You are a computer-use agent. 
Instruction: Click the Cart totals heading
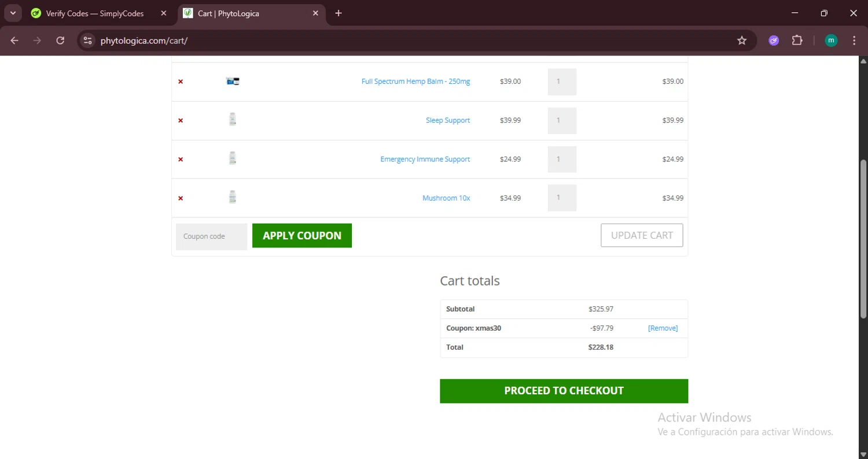click(470, 281)
